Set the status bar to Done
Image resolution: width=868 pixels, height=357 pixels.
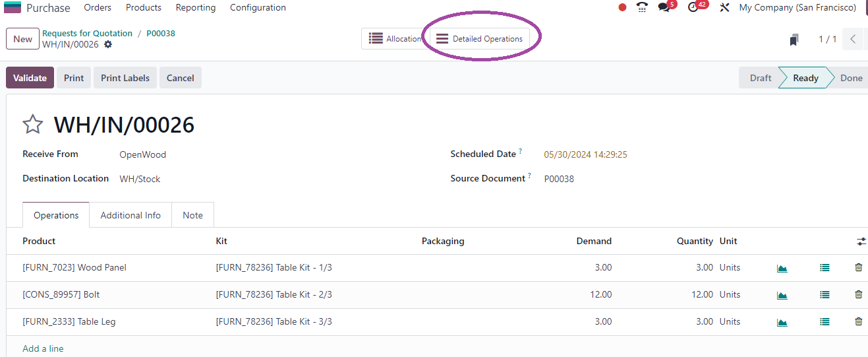(851, 78)
